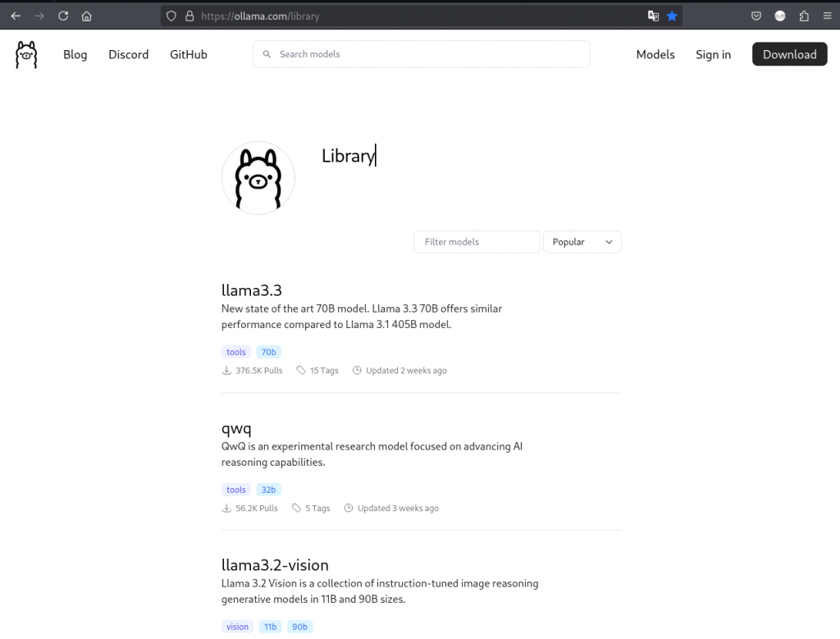Screen dimensions: 840x639
Task: Open the llama3.3 model page
Action: pyautogui.click(x=251, y=290)
